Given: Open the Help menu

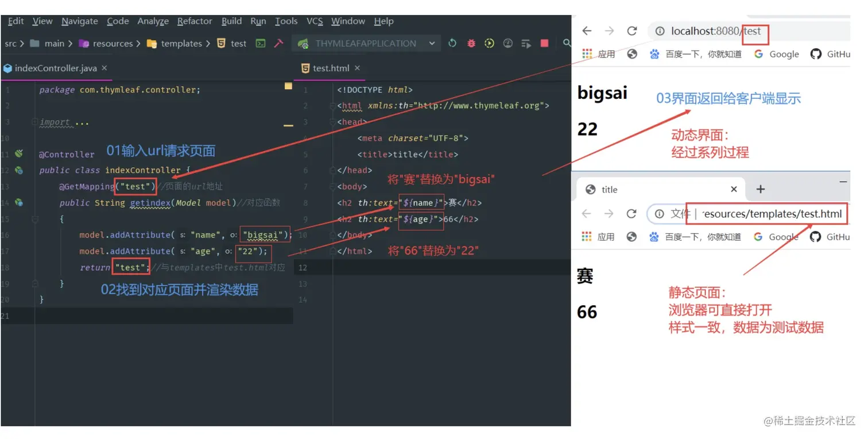Looking at the screenshot, I should [x=383, y=21].
